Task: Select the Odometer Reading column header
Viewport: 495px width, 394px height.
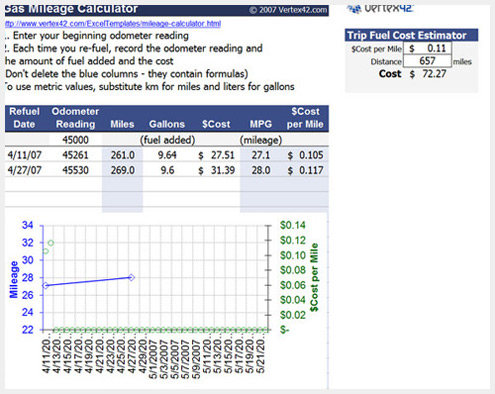Action: [x=75, y=118]
